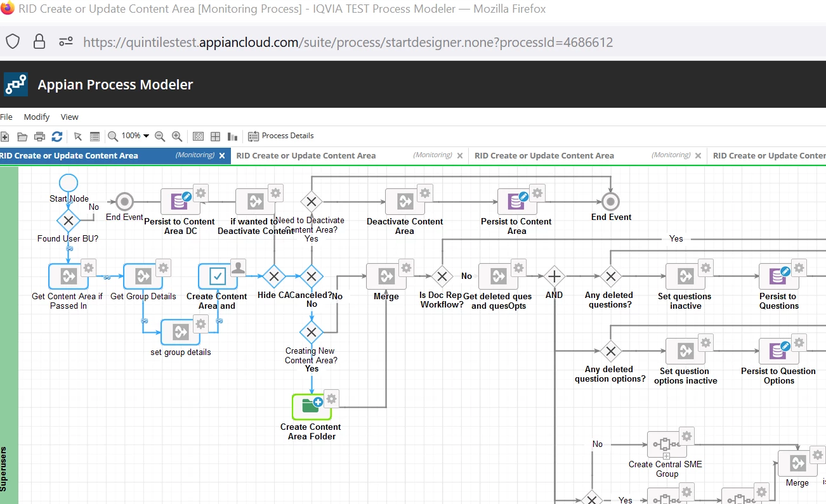Select the AND gateway
This screenshot has height=504, width=826.
(554, 276)
